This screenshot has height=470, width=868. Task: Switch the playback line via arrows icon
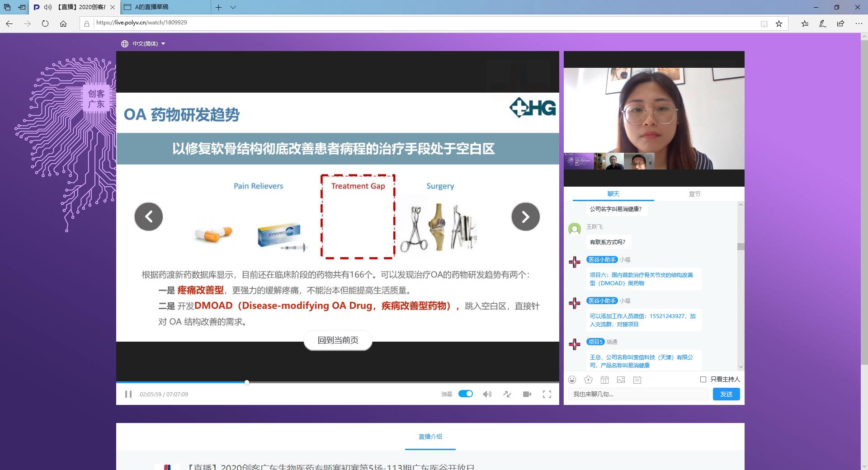pos(507,394)
